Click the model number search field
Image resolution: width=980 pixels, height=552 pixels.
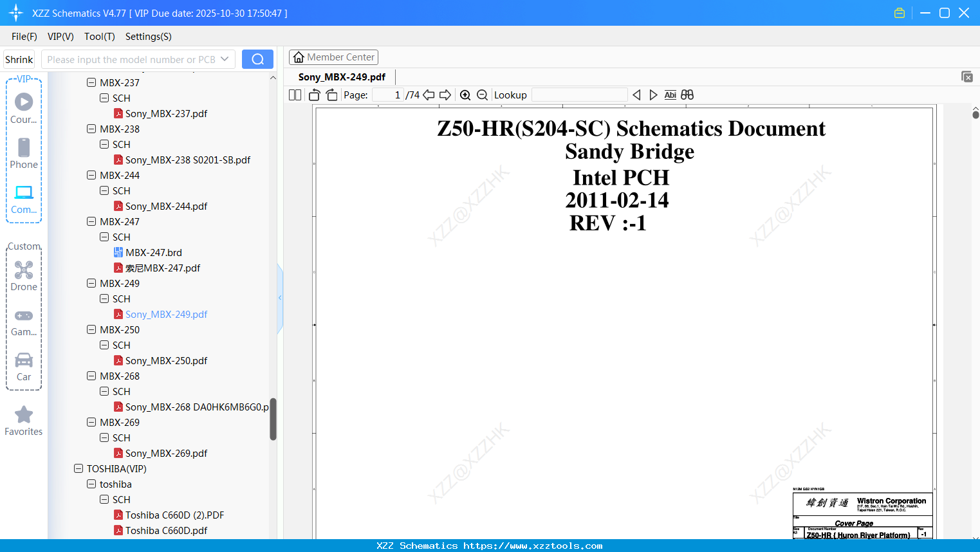click(x=131, y=59)
